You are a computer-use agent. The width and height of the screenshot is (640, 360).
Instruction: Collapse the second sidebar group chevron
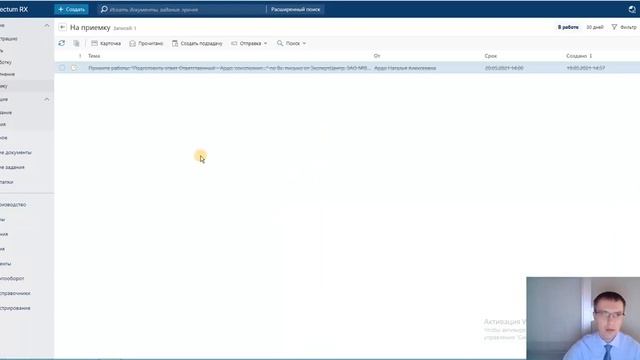[x=47, y=100]
